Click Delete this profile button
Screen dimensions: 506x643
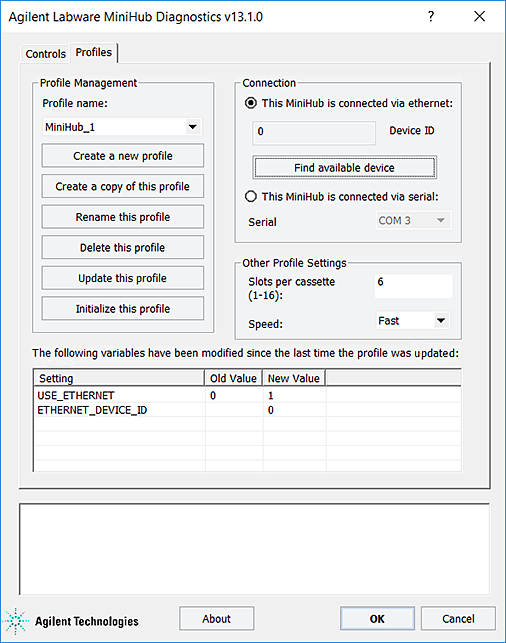(x=123, y=247)
